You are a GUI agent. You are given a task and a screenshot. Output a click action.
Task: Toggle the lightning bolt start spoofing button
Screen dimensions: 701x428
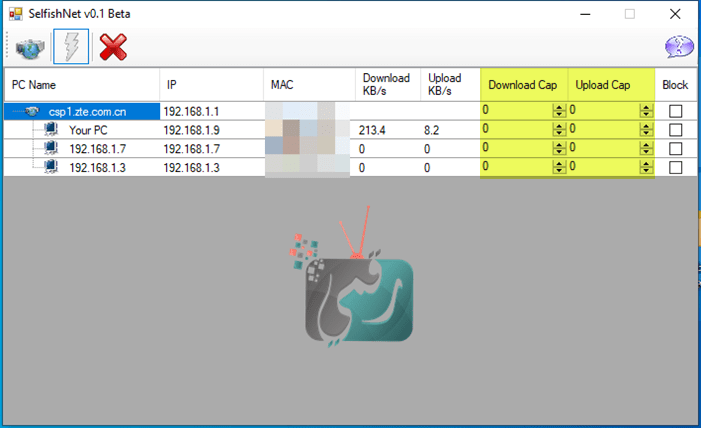click(x=71, y=47)
